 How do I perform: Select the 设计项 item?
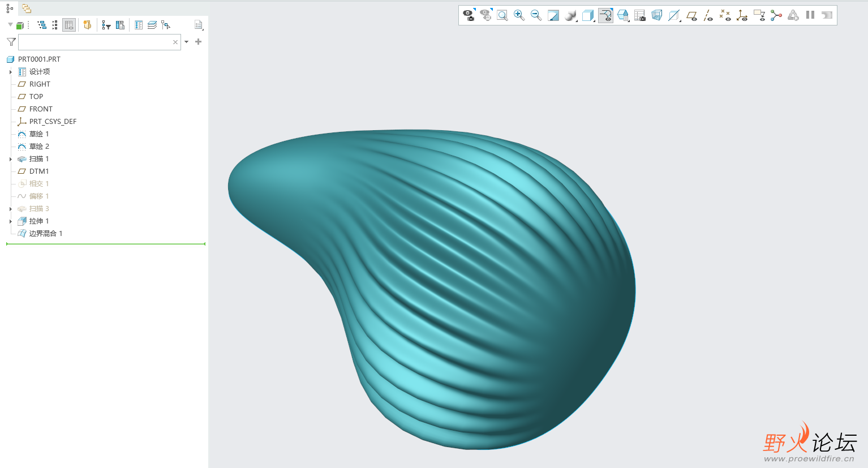pyautogui.click(x=40, y=72)
